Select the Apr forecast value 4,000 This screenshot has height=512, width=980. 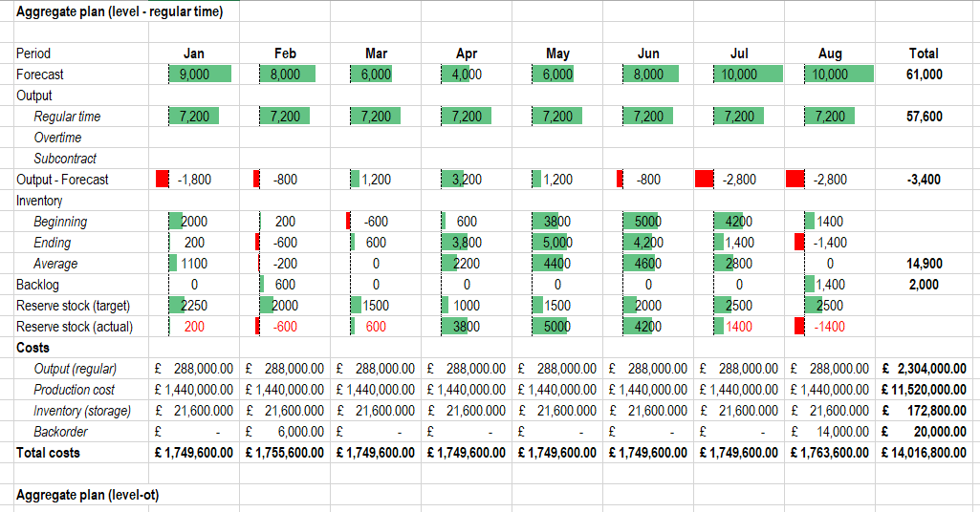(467, 75)
